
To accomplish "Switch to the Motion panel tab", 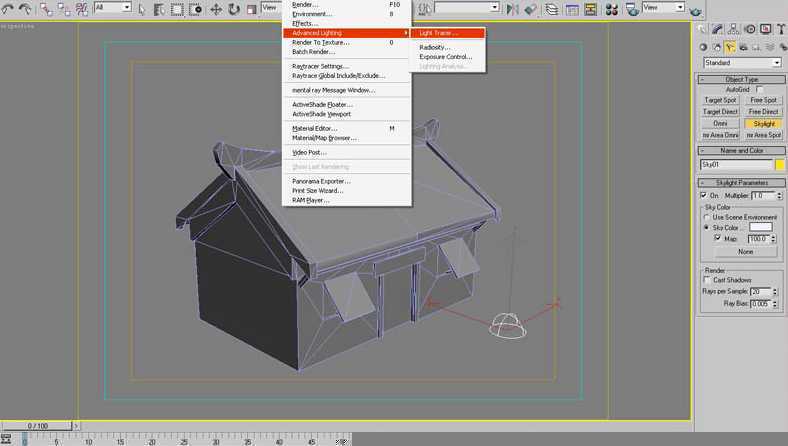I will pos(749,29).
